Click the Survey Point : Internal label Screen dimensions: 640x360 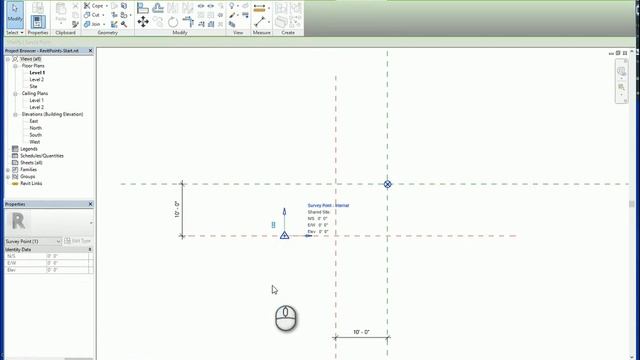point(328,205)
